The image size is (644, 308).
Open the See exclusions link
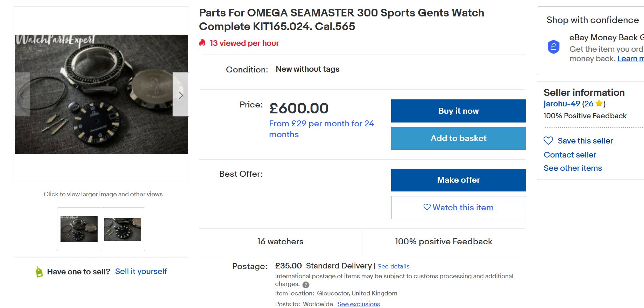pyautogui.click(x=359, y=304)
